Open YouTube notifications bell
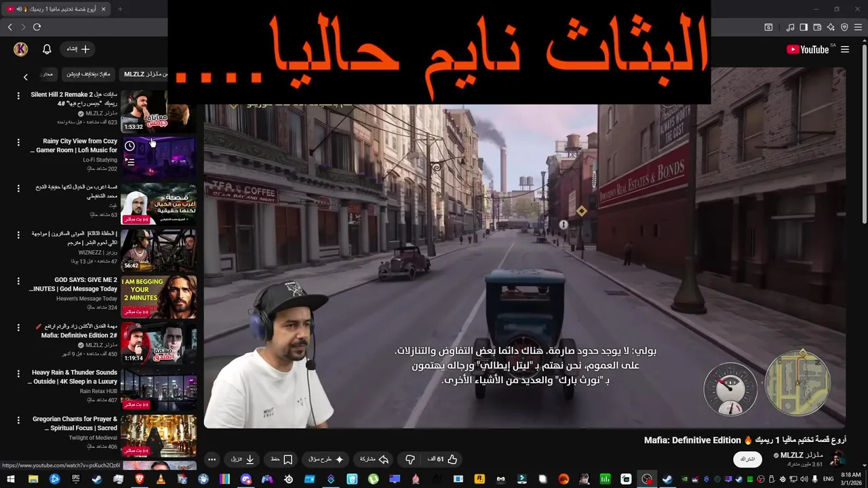 click(47, 49)
